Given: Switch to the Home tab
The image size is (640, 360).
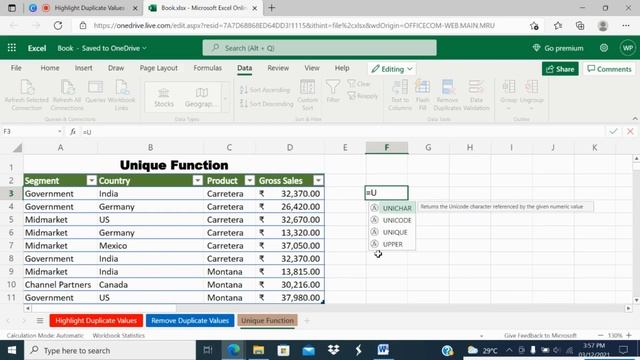Looking at the screenshot, I should (50, 68).
